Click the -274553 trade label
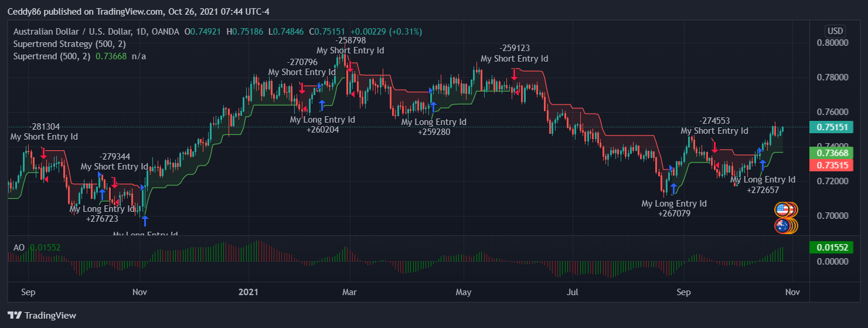Viewport: 868px width, 328px height. tap(714, 121)
